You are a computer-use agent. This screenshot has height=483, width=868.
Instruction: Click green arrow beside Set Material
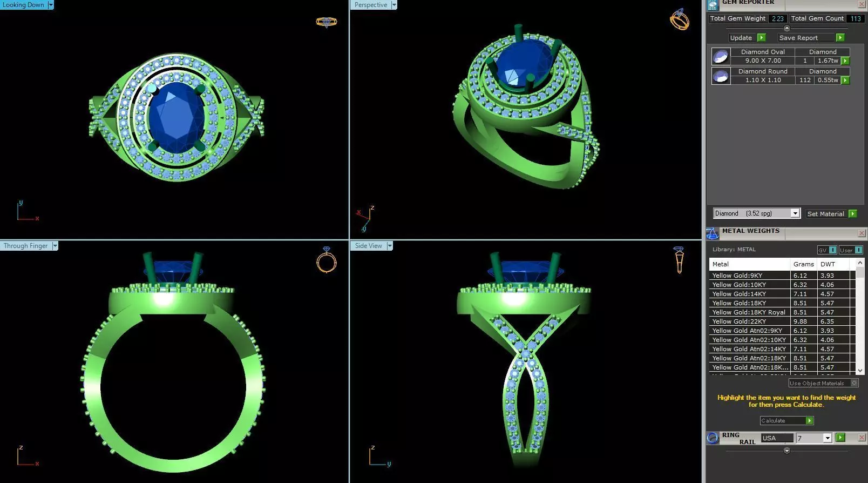852,214
